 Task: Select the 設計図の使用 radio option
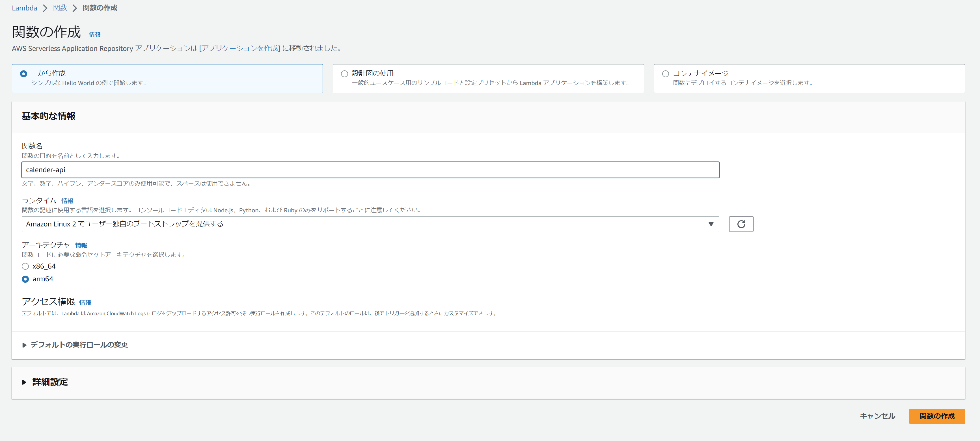click(x=344, y=73)
